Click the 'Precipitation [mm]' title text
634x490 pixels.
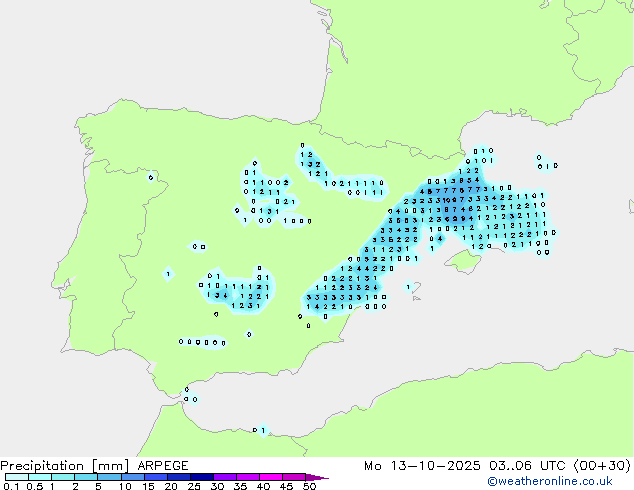65,466
